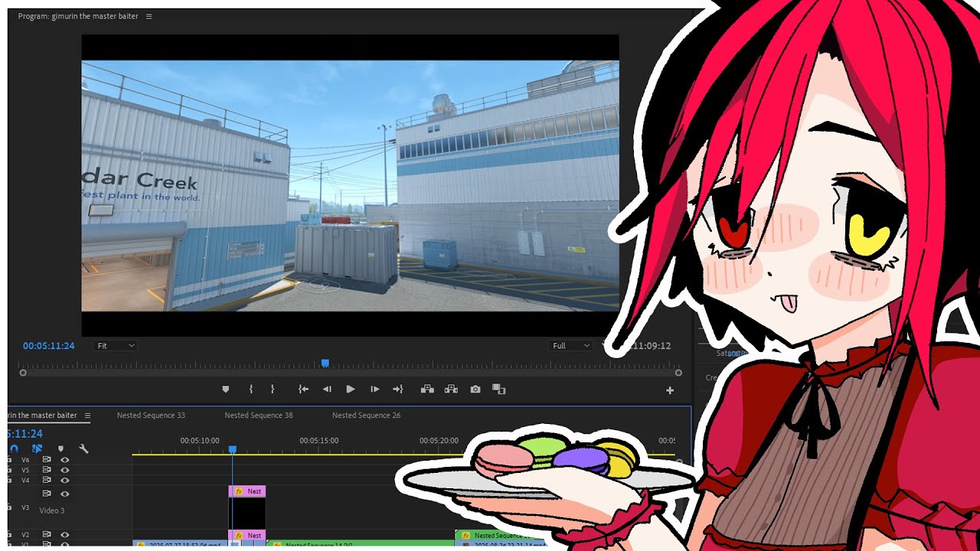Select the Nest clip on track V2
980x551 pixels.
tap(247, 535)
